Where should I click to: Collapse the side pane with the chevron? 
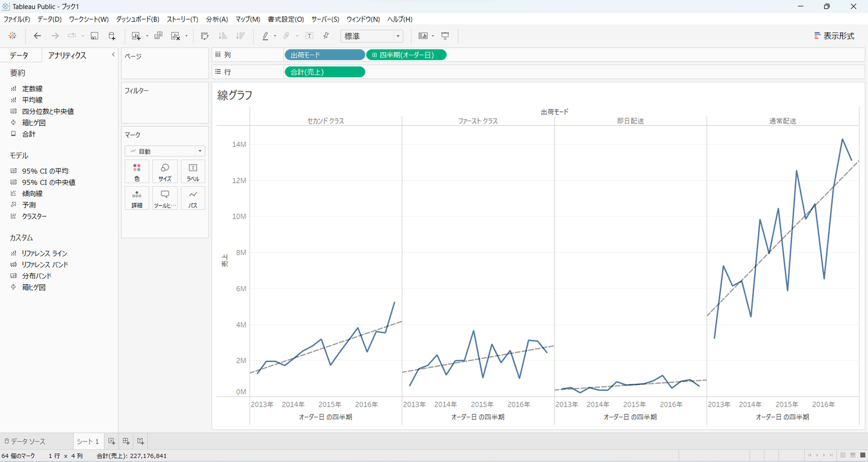click(113, 55)
